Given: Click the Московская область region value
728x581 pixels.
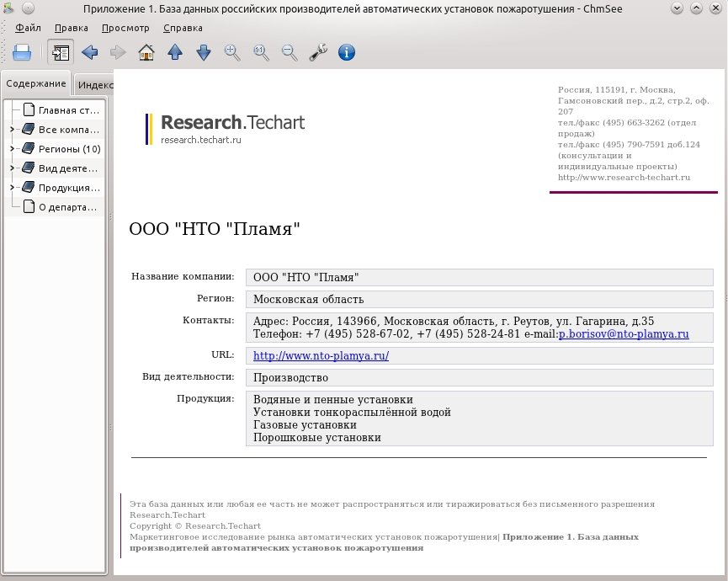Looking at the screenshot, I should 308,300.
